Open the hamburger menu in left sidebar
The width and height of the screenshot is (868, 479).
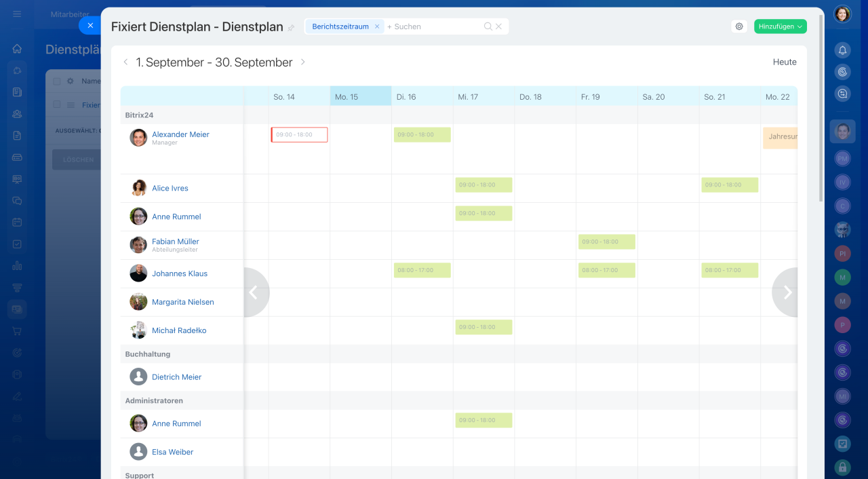(x=17, y=14)
